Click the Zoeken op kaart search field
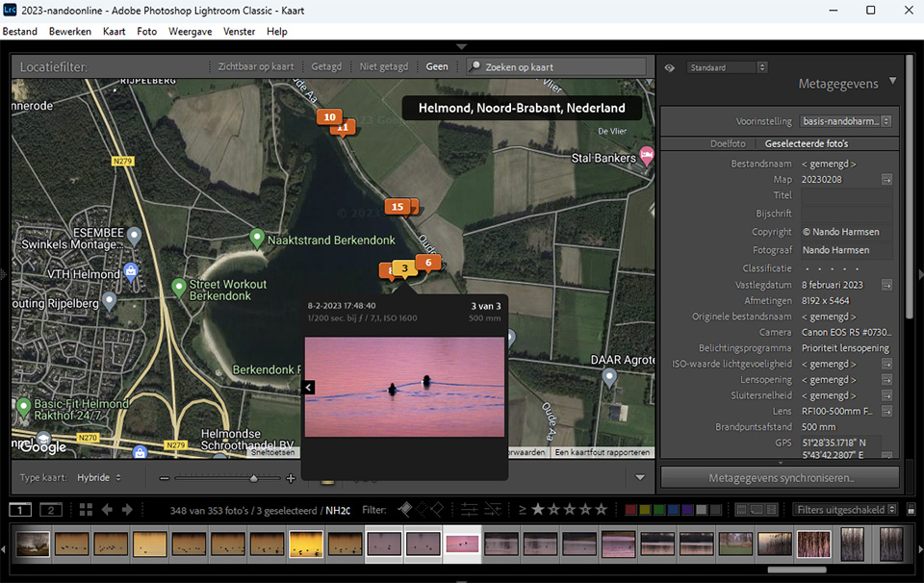 pos(556,66)
